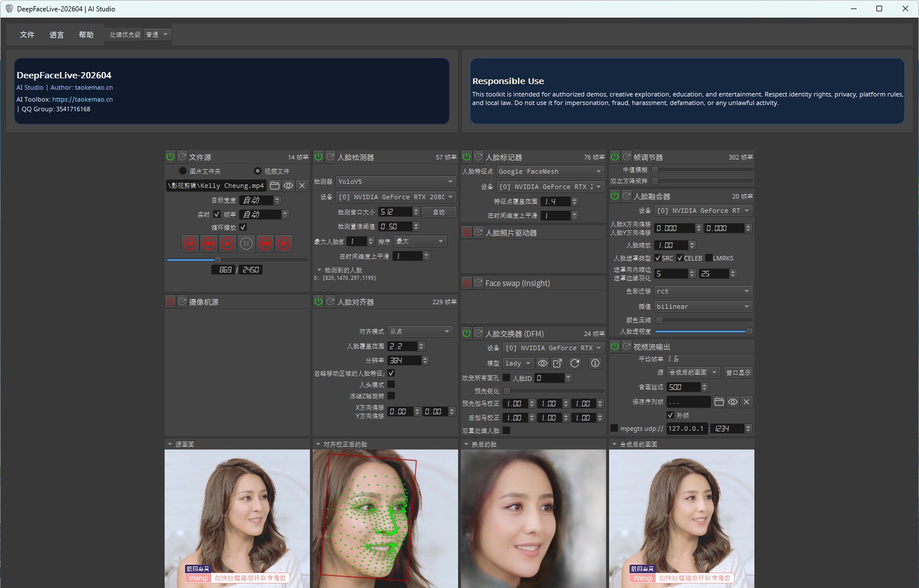Screen dimensions: 919x588
Task: Enable LMRKS face mask type
Action: tap(709, 258)
